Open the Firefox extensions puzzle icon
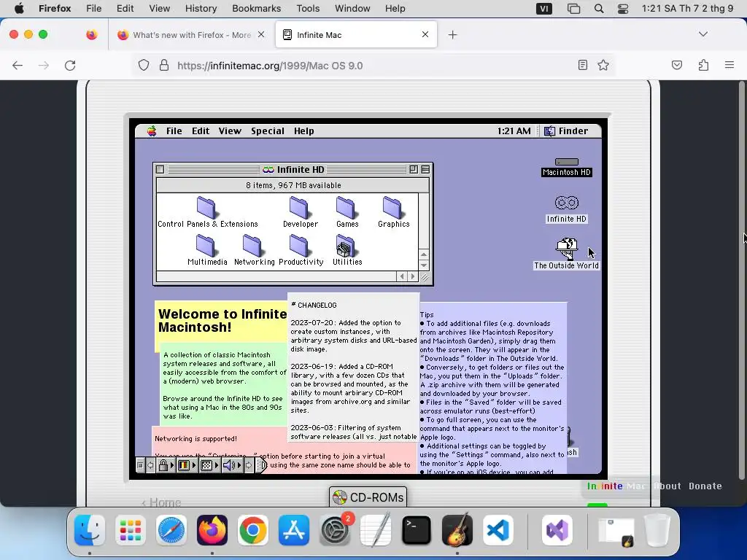This screenshot has height=560, width=747. (703, 65)
